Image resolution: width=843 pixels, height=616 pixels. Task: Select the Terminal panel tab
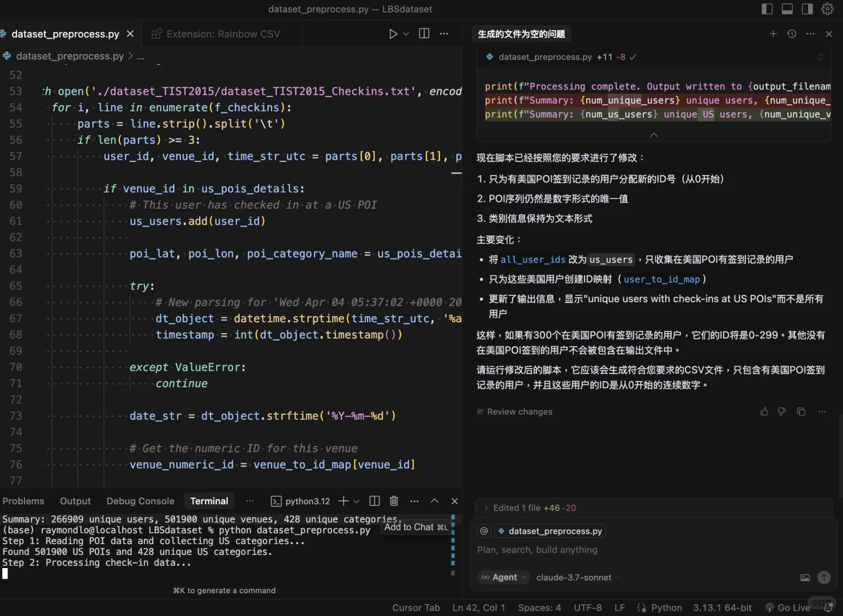point(209,501)
